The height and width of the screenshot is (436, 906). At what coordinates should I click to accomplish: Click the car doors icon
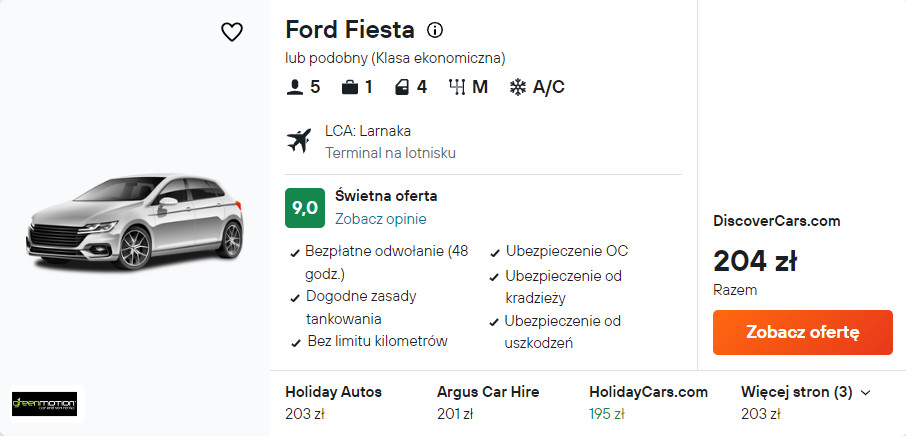click(x=401, y=87)
